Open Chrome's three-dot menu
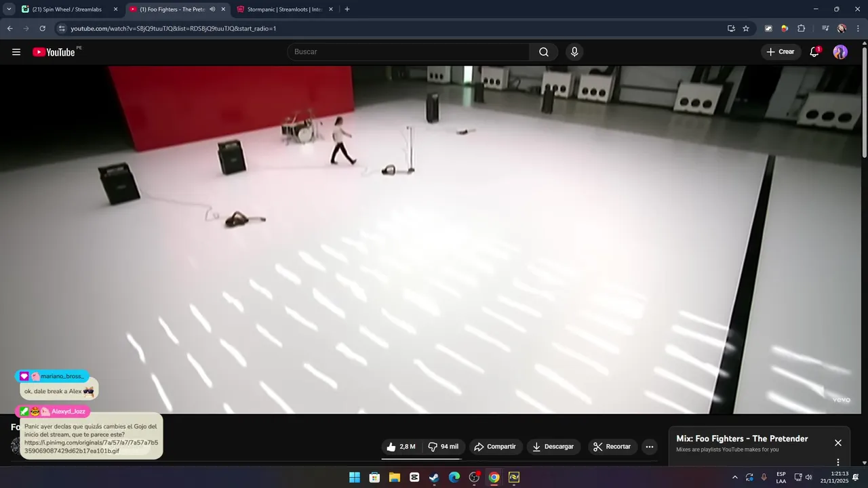868x488 pixels. tap(858, 28)
